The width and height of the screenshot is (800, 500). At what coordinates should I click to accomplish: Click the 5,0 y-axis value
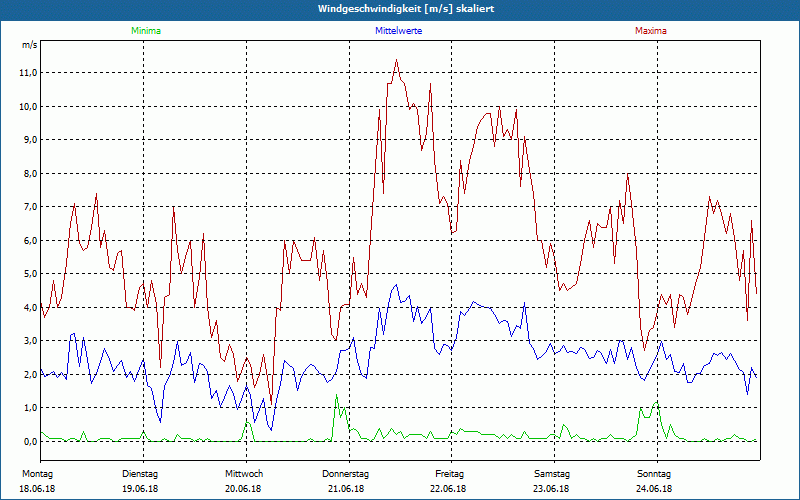coord(31,273)
